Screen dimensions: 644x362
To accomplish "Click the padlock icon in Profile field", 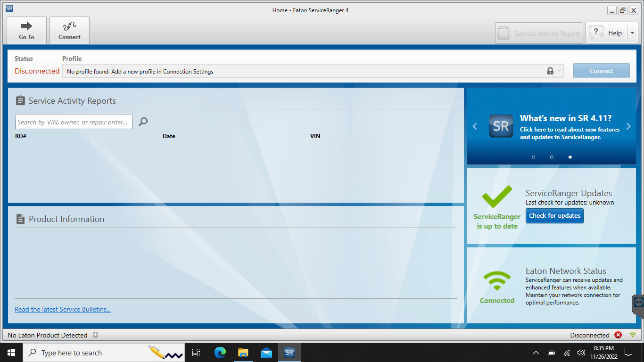I will (550, 71).
